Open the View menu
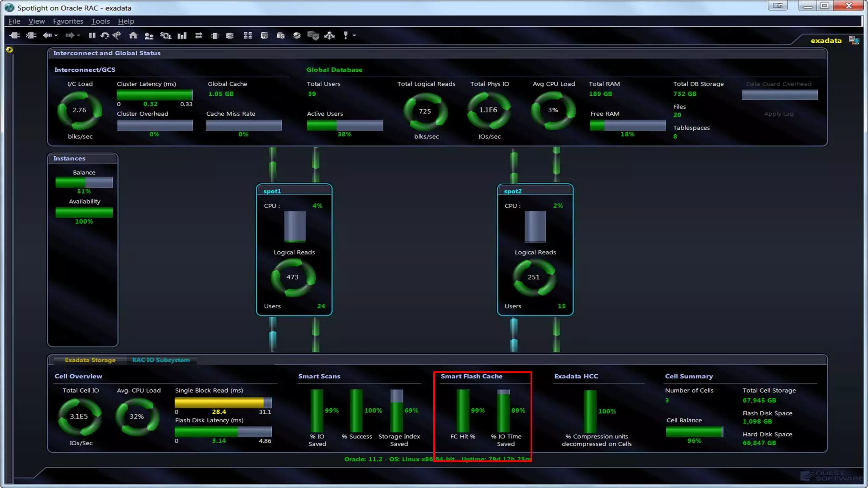868x488 pixels. coord(36,21)
